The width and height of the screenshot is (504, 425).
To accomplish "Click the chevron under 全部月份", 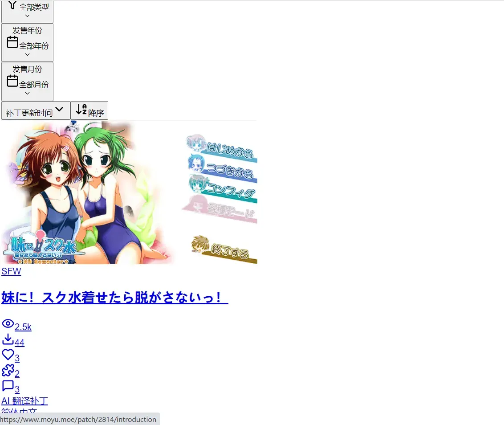I will (27, 93).
